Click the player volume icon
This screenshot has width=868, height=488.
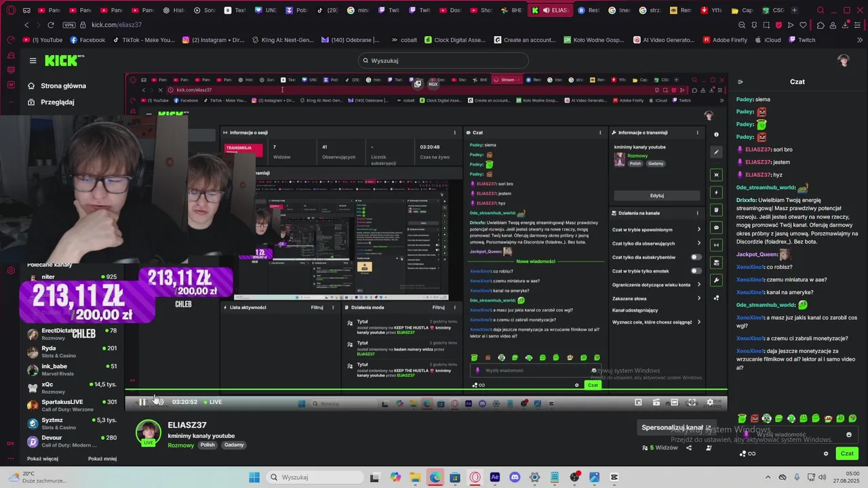tap(159, 402)
